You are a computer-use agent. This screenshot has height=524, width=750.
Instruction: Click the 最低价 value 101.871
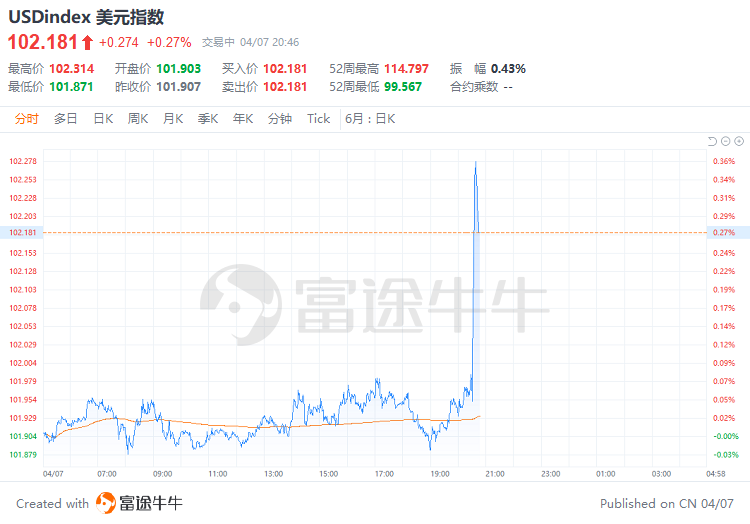pos(71,87)
